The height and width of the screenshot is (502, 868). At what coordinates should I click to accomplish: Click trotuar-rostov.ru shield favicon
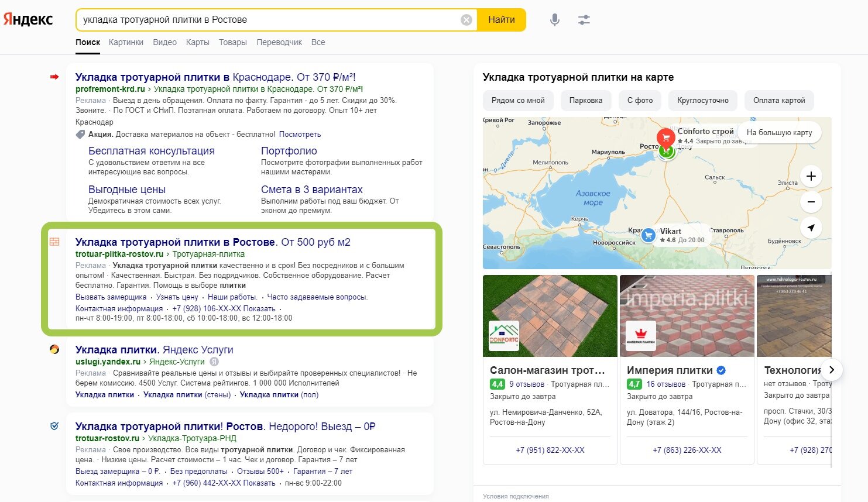[54, 426]
